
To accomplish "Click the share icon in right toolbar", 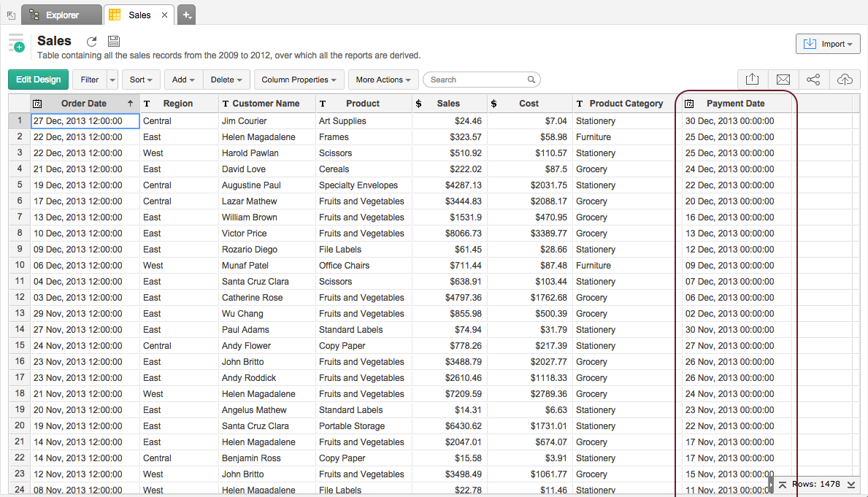I will [813, 80].
